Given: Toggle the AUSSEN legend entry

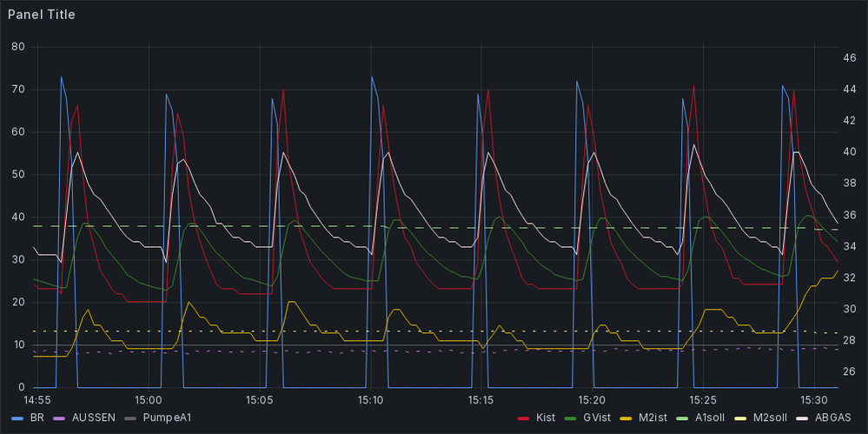Looking at the screenshot, I should 94,417.
